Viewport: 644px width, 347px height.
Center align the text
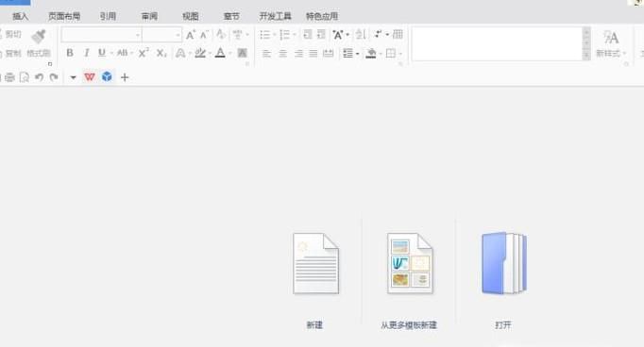tap(282, 54)
